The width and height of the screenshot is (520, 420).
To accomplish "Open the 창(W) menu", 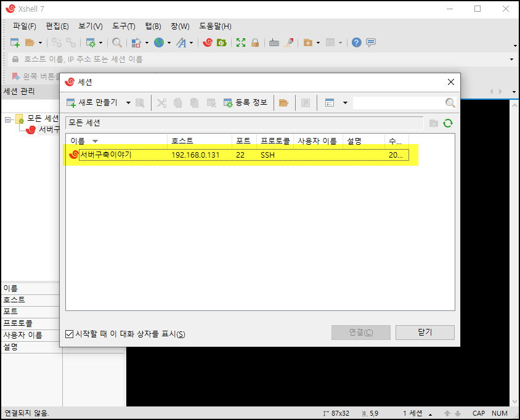I will tap(180, 26).
